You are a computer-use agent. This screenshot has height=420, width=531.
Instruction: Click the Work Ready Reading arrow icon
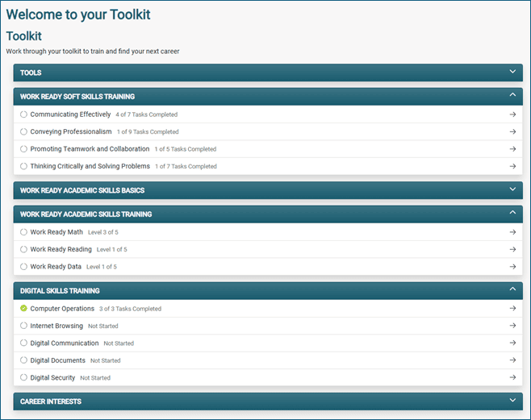[512, 249]
